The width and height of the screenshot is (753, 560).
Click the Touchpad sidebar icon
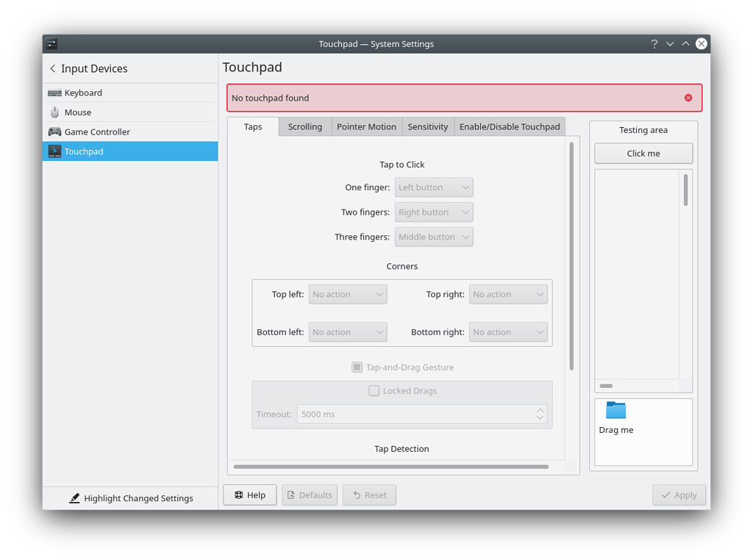tap(53, 151)
